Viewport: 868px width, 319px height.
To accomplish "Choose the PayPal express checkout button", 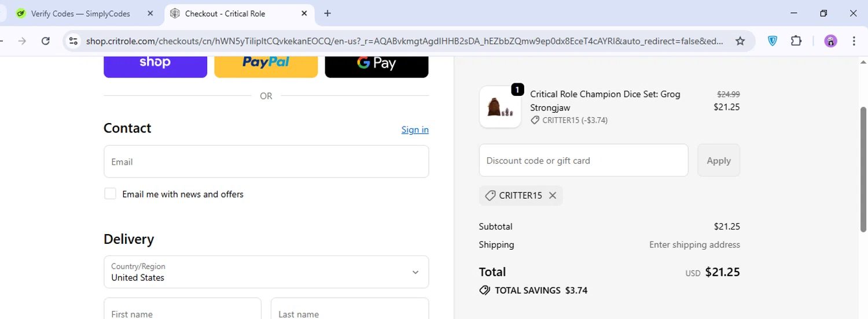I will pyautogui.click(x=266, y=64).
